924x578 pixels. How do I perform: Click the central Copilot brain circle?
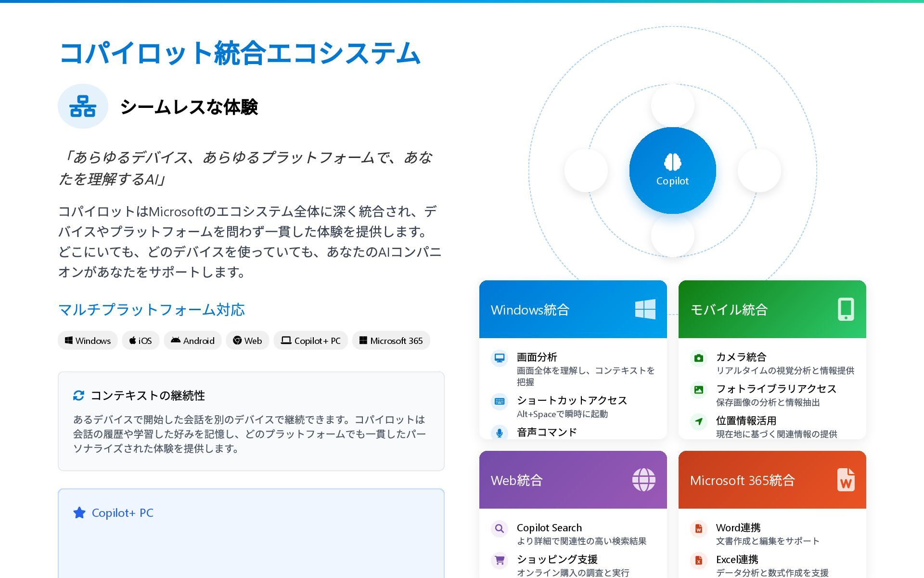point(672,171)
